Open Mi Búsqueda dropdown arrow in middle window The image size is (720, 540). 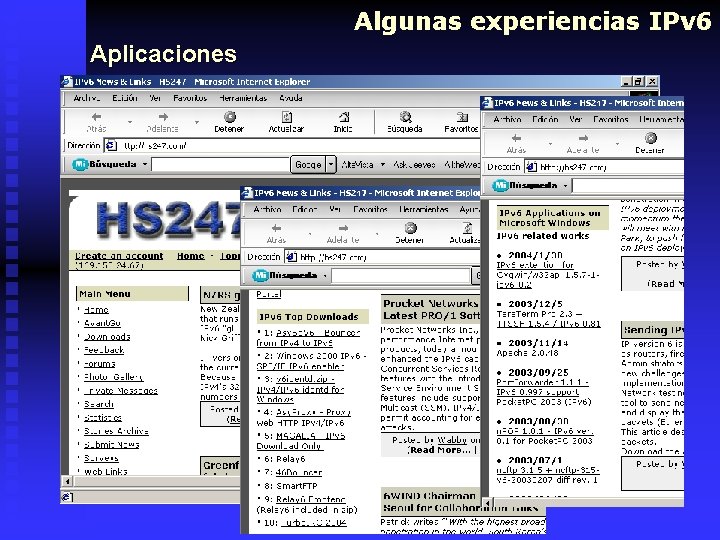pyautogui.click(x=325, y=276)
